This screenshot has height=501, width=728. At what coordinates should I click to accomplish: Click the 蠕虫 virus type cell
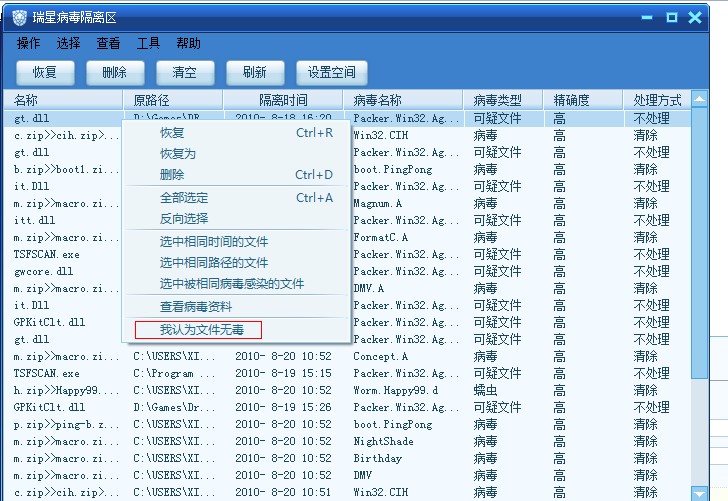tap(485, 390)
